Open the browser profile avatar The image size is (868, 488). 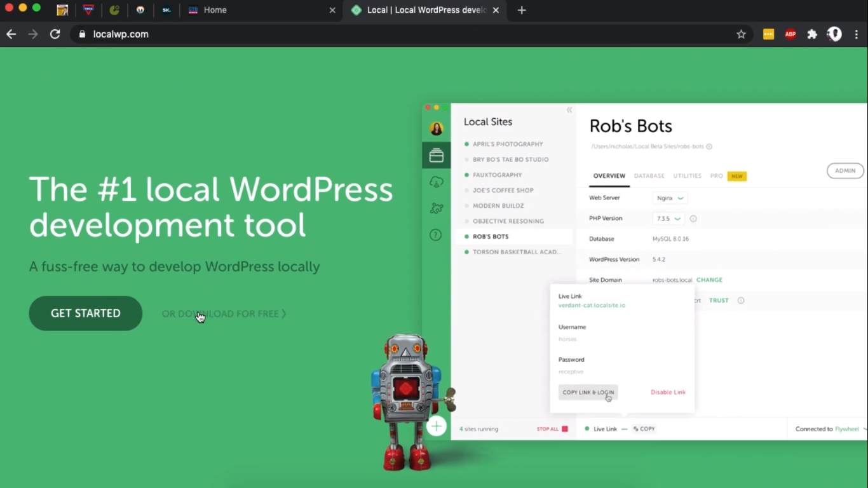834,34
